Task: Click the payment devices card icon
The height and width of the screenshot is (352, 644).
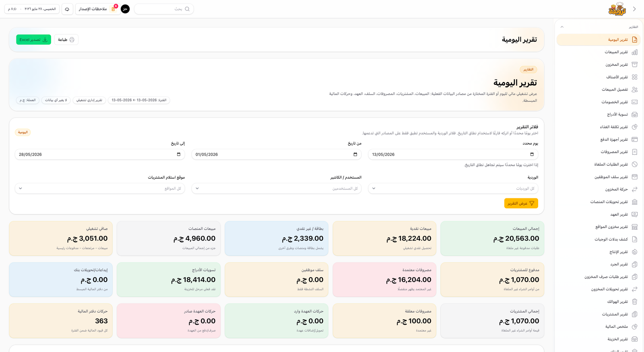Action: tap(634, 139)
